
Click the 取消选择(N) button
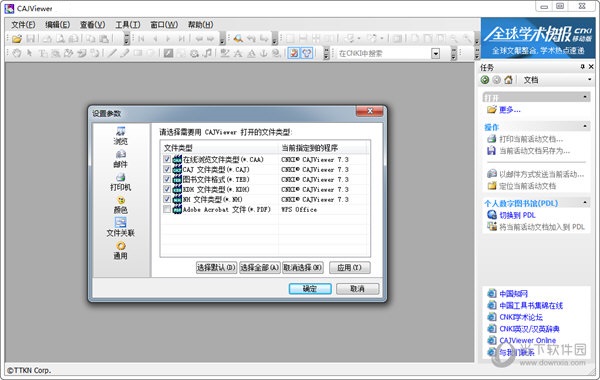click(x=303, y=267)
